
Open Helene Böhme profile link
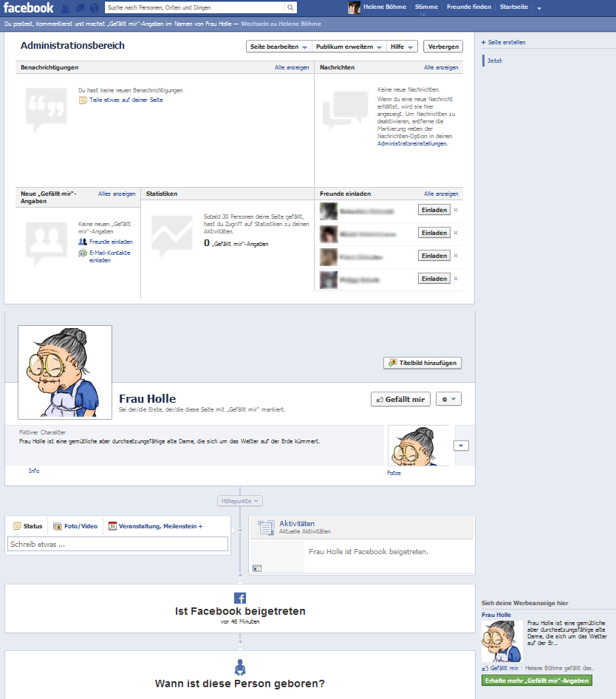(385, 7)
